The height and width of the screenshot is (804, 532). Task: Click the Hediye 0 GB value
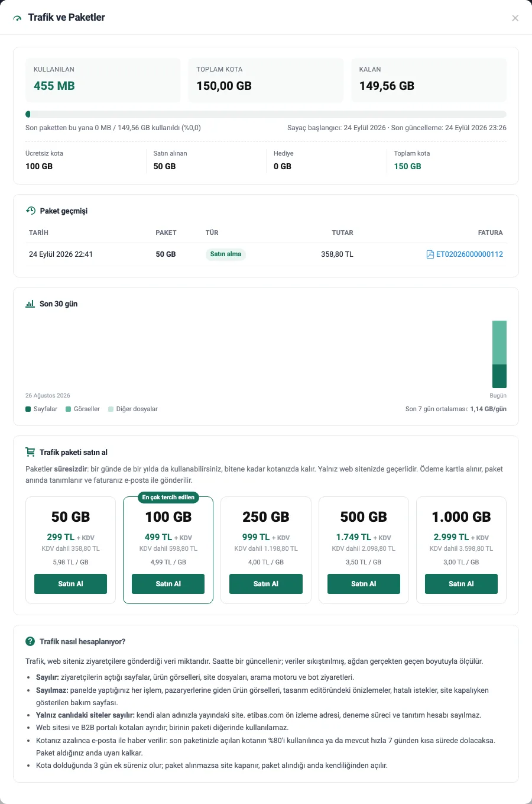click(283, 166)
